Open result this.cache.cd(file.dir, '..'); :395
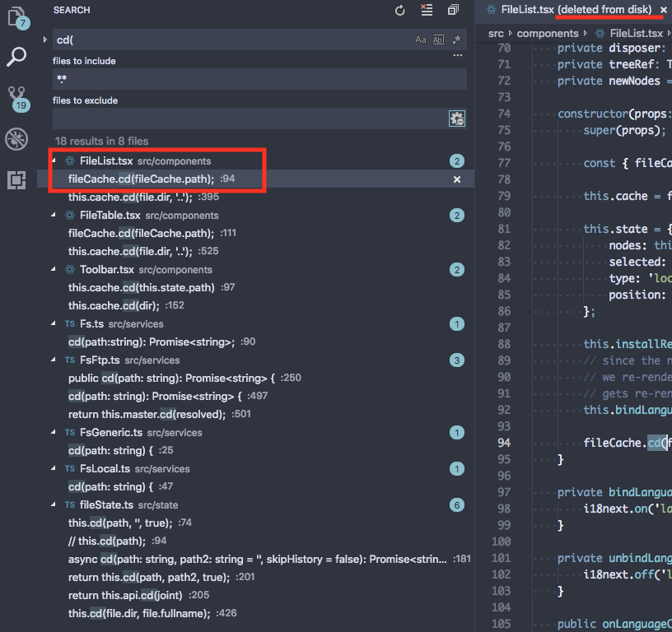The height and width of the screenshot is (632, 672). coord(256,197)
